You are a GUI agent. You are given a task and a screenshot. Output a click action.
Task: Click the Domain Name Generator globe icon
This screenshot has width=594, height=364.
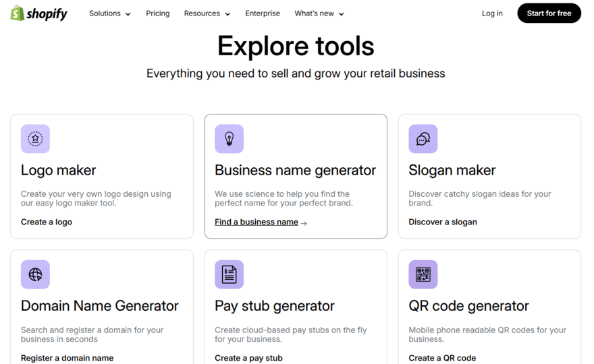35,274
